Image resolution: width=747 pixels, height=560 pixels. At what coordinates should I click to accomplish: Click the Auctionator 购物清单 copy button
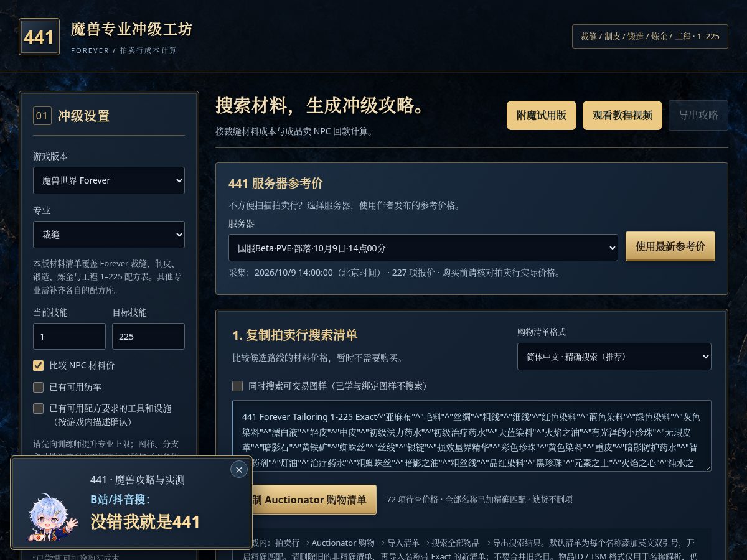(314, 500)
